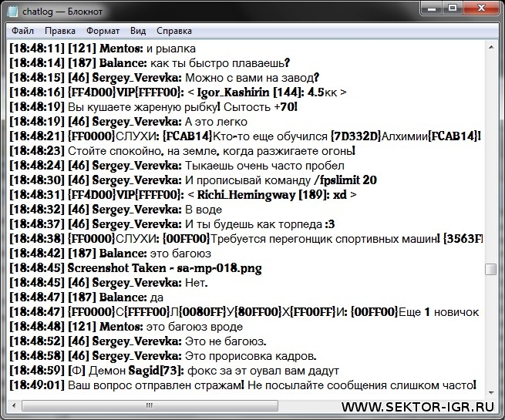505x420 pixels.
Task: Maximize the chatlog Notepad window
Action: point(453,8)
